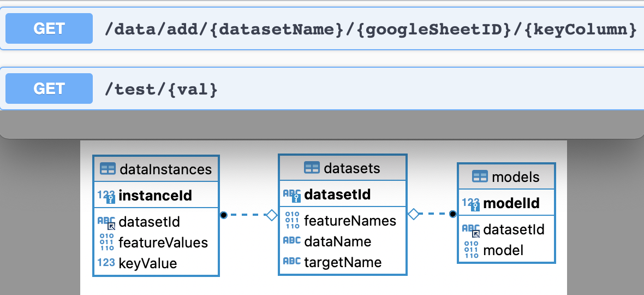Click the featureNames binary type icon

[x=292, y=221]
